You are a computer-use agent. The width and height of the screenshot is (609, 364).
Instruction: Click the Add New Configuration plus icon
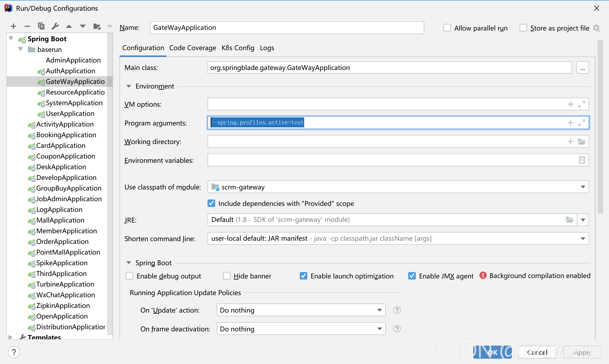click(13, 26)
